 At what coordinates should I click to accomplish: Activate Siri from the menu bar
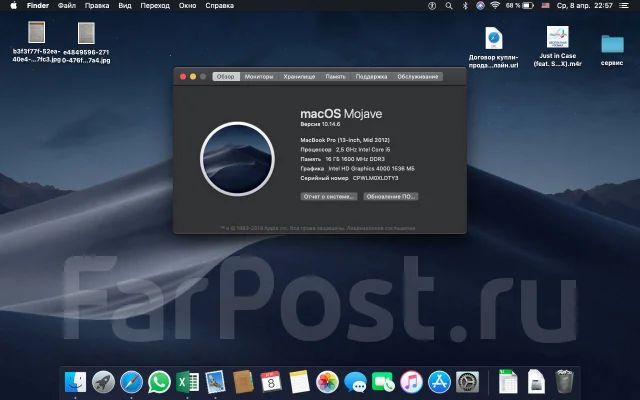(x=480, y=6)
